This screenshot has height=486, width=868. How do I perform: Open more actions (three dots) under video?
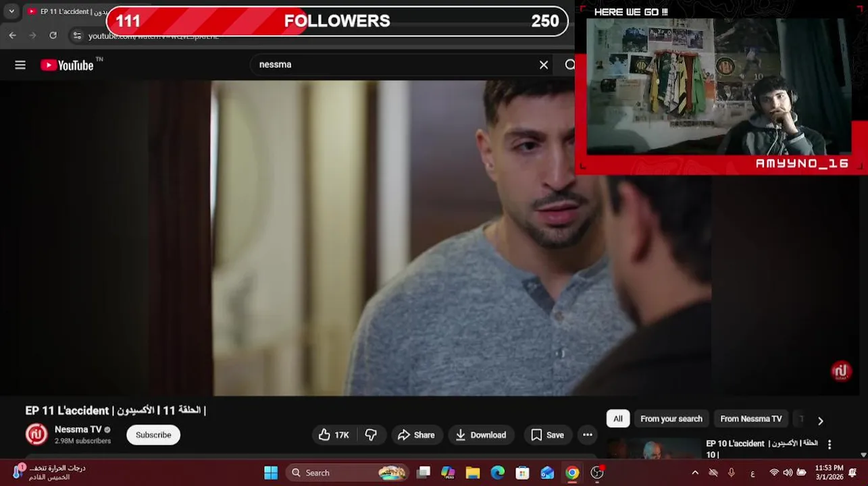pyautogui.click(x=588, y=435)
